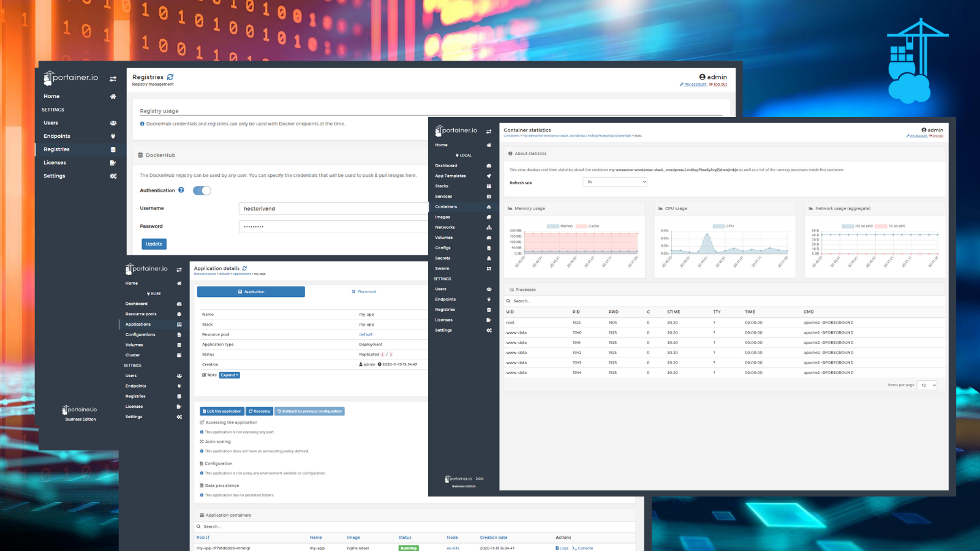Image resolution: width=980 pixels, height=551 pixels.
Task: Click the Redeploy button
Action: (x=260, y=411)
